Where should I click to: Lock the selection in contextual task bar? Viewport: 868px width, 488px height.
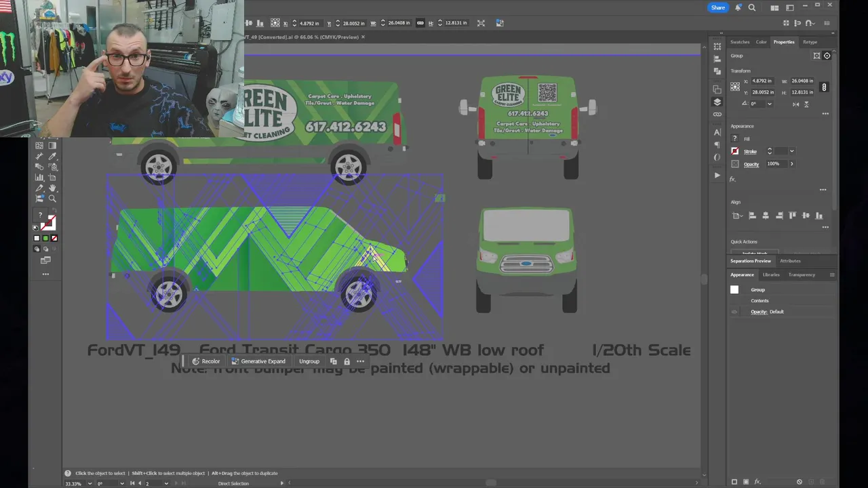(347, 361)
